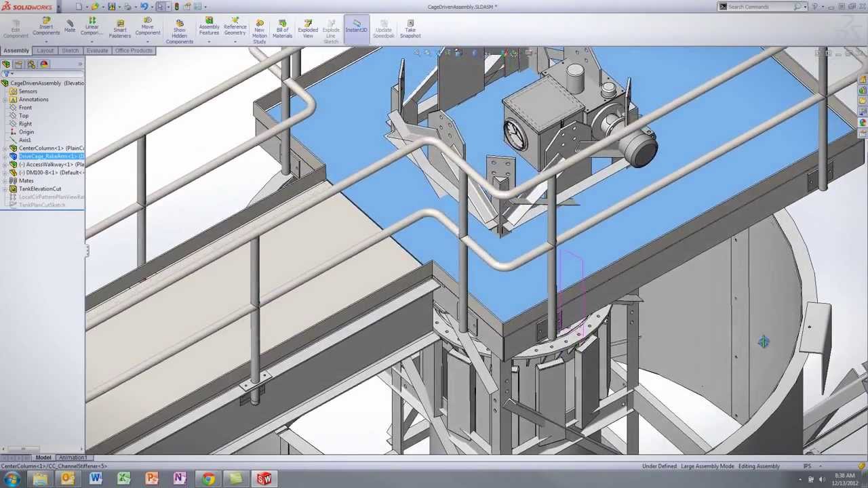Viewport: 868px width, 488px height.
Task: Click the Print icon
Action: 127,7
